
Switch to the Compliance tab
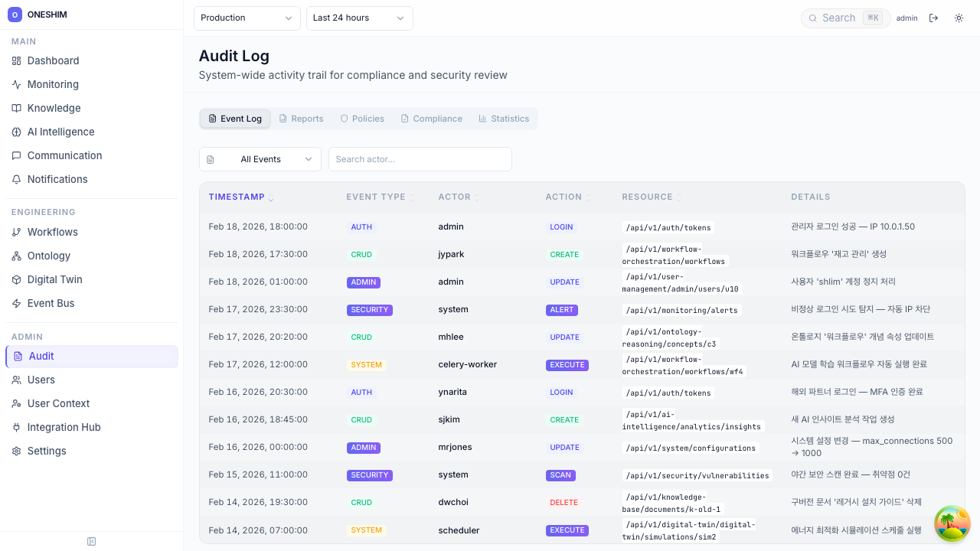431,119
